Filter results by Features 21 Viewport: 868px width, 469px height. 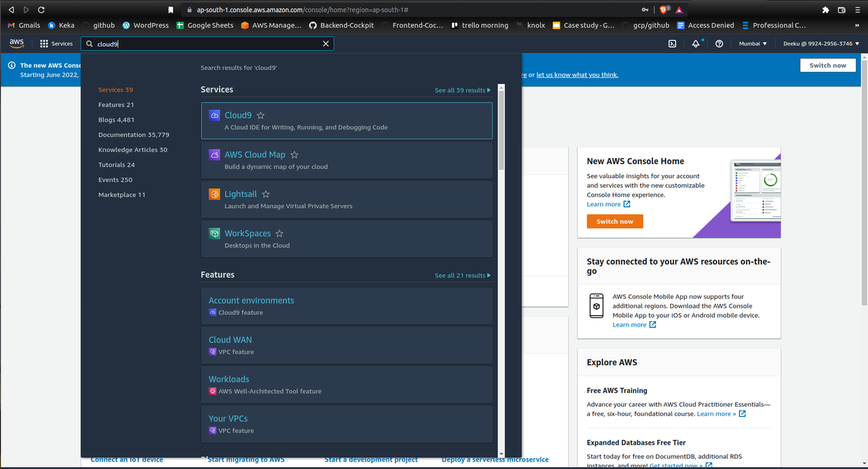tap(116, 104)
